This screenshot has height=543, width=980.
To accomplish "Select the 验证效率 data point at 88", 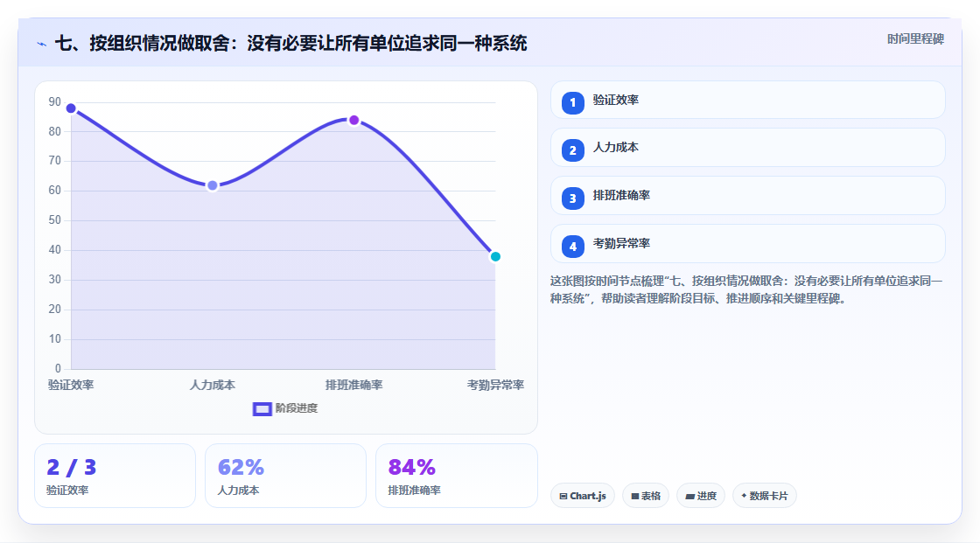I will tap(71, 108).
